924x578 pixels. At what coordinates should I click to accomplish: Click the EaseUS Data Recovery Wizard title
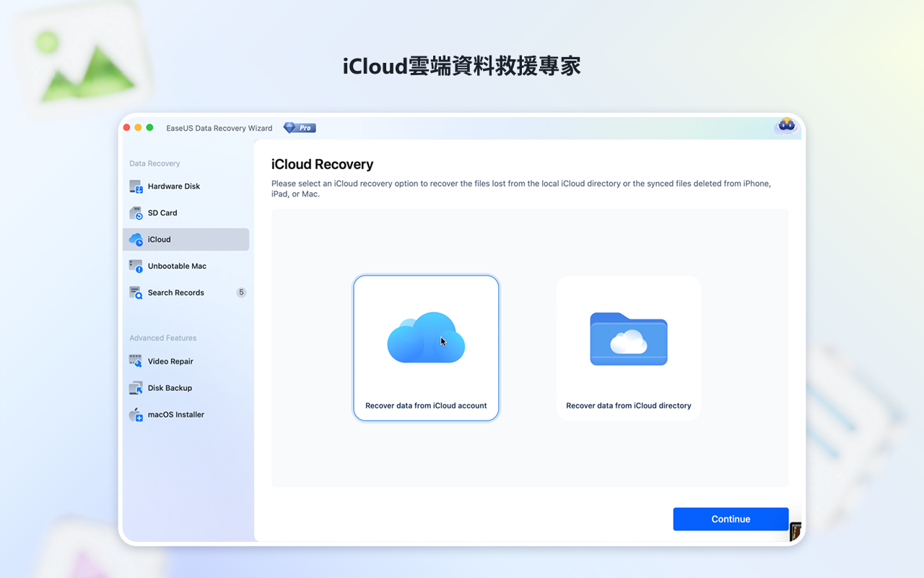click(219, 128)
